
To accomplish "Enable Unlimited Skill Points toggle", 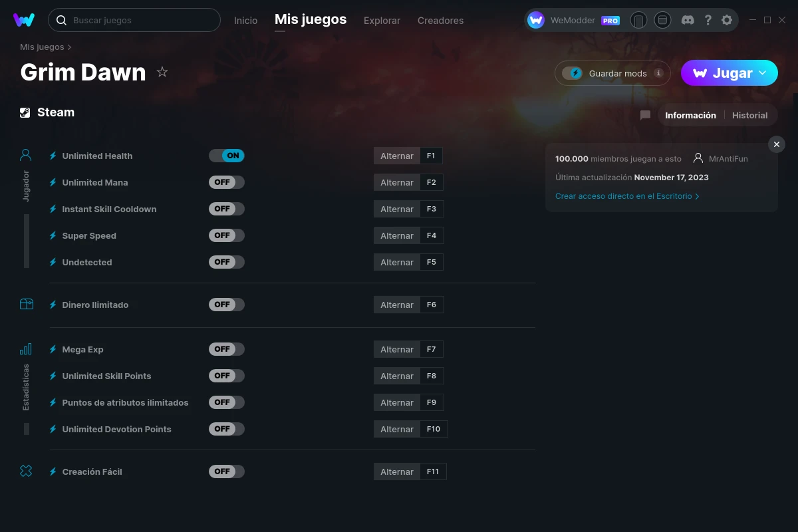I will [x=227, y=376].
